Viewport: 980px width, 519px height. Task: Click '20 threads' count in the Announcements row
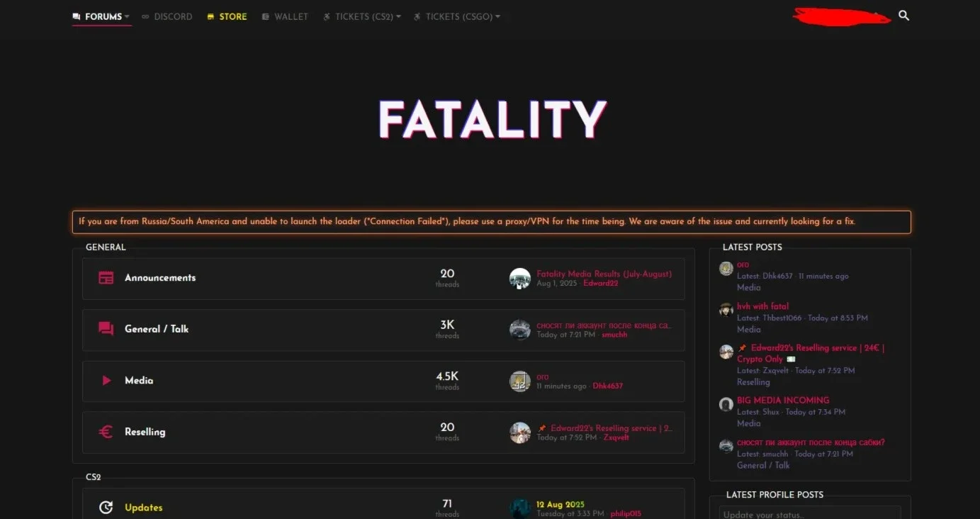point(447,278)
